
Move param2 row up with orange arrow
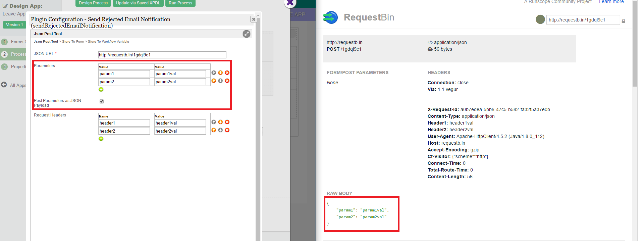pos(214,81)
